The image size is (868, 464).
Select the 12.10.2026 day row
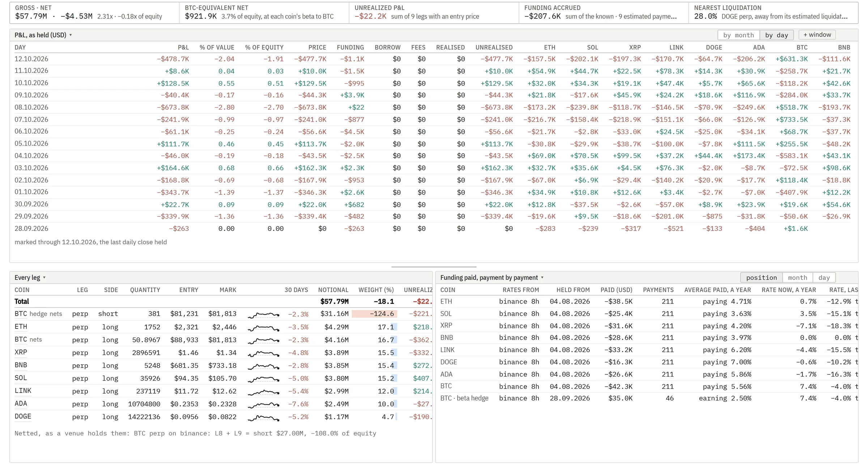[x=433, y=59]
